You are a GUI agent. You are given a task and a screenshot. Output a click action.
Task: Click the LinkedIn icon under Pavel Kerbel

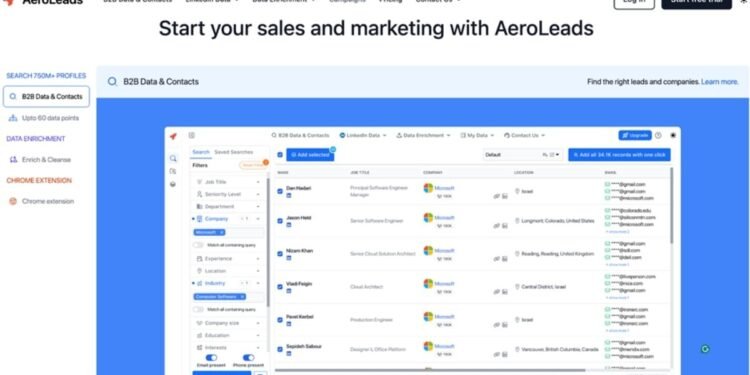click(289, 324)
